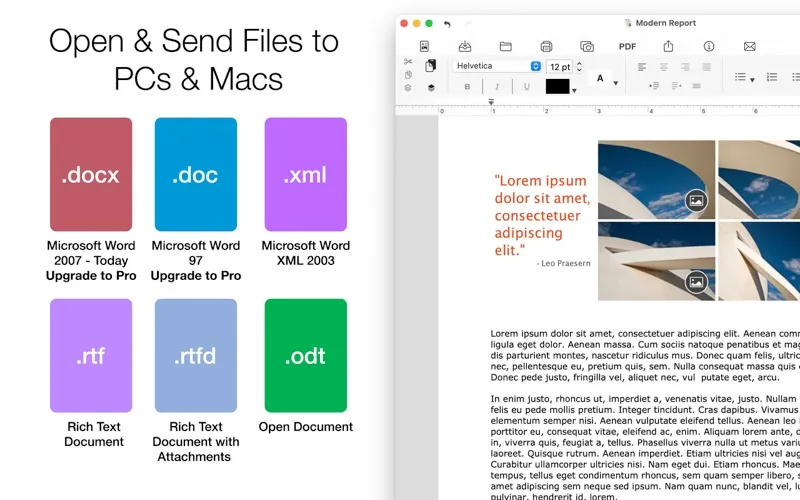
Task: Click the black text color swatch
Action: click(x=557, y=86)
